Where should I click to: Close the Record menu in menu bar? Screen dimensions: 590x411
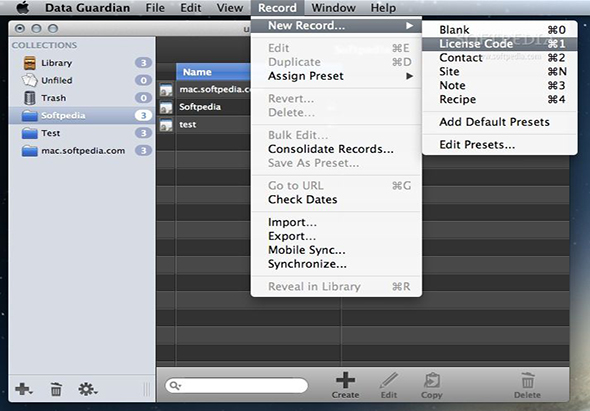(277, 8)
